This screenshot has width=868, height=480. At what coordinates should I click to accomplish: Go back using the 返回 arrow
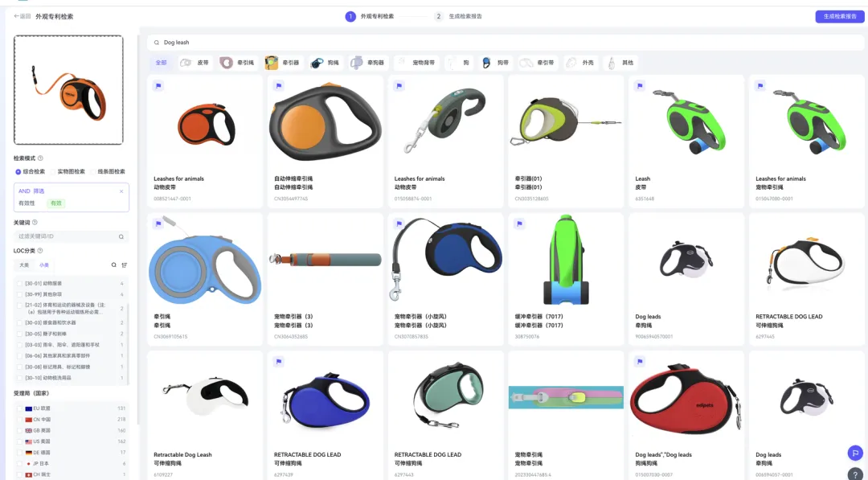tap(23, 17)
